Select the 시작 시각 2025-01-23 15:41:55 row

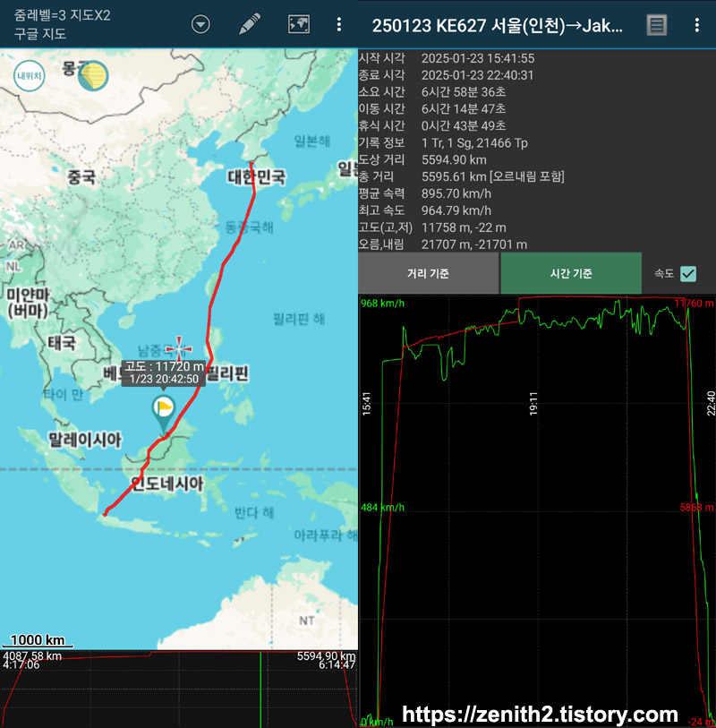[x=537, y=58]
